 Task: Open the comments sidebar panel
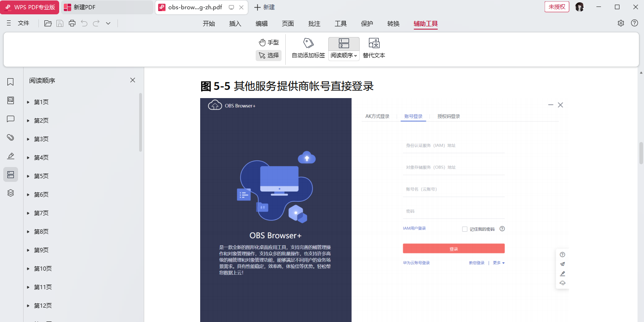tap(11, 119)
